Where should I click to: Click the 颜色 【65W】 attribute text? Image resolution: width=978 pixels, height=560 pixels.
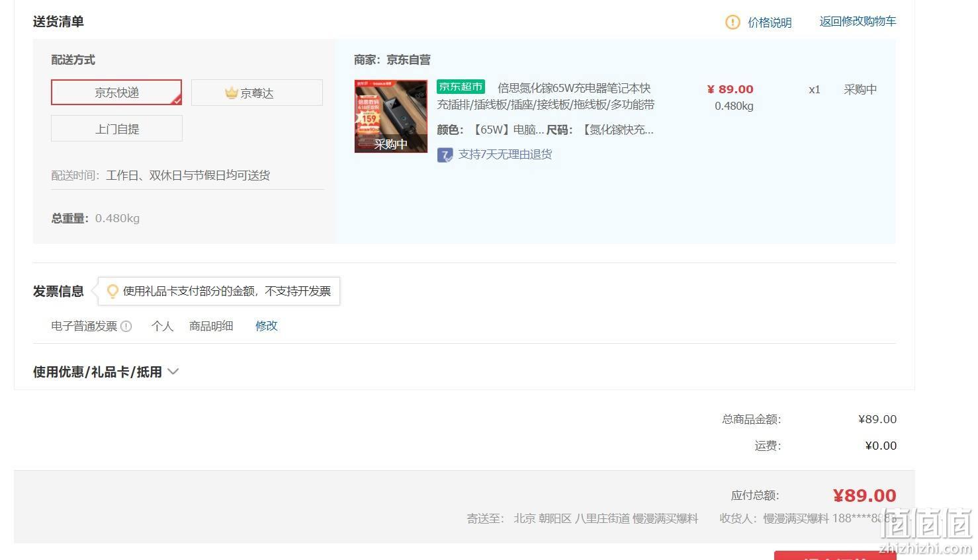[490, 130]
